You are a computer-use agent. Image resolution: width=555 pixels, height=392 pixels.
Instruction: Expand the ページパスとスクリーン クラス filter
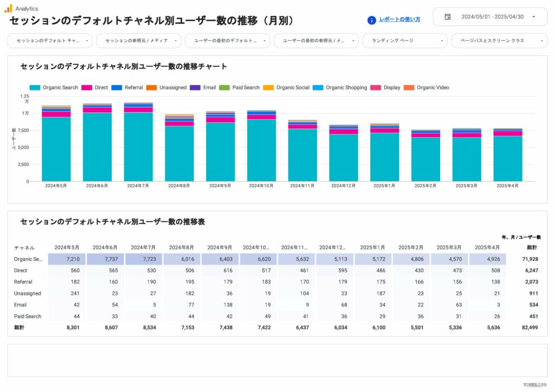point(499,40)
